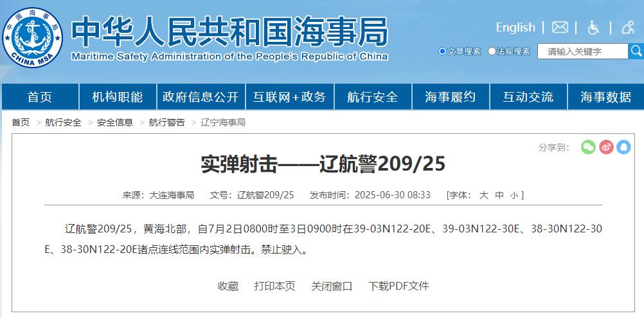Share the notice to WeChat

588,147
